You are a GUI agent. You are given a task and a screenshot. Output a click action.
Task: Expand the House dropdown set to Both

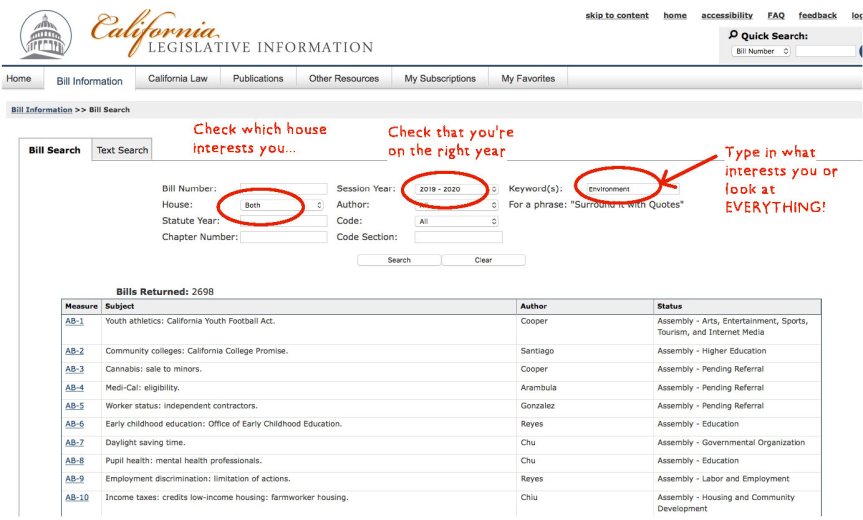283,205
